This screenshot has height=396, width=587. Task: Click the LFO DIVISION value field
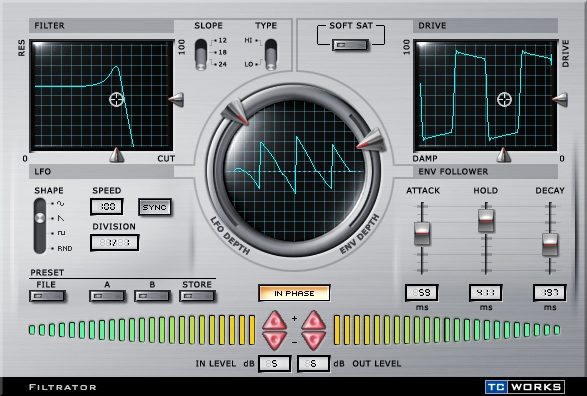point(115,243)
